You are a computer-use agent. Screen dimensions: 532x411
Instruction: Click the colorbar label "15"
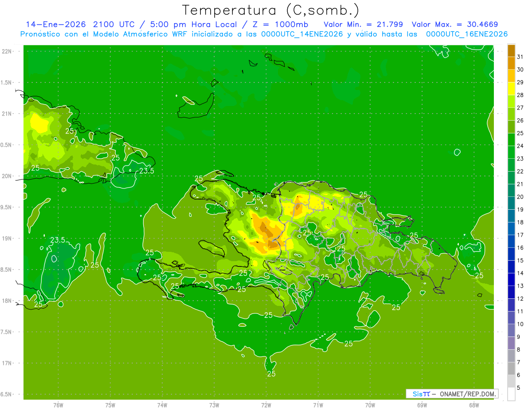(x=520, y=261)
